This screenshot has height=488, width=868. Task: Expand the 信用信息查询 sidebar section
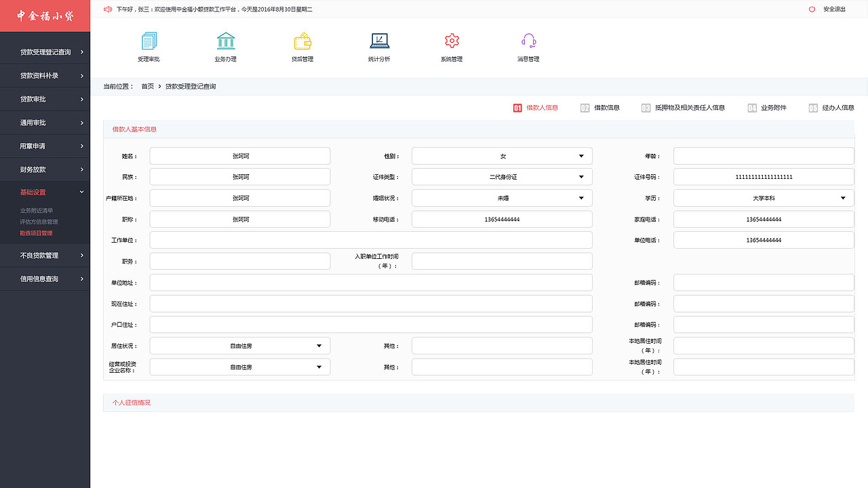(x=45, y=279)
